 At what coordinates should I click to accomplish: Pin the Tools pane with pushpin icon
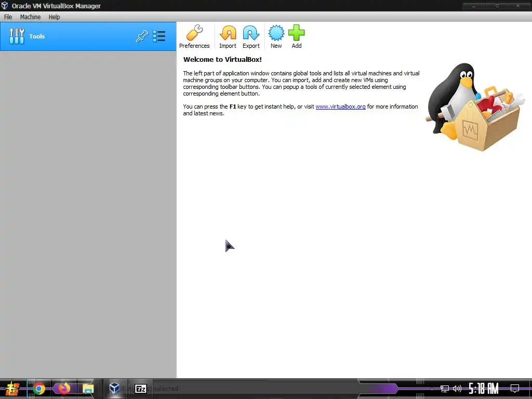[x=142, y=36]
